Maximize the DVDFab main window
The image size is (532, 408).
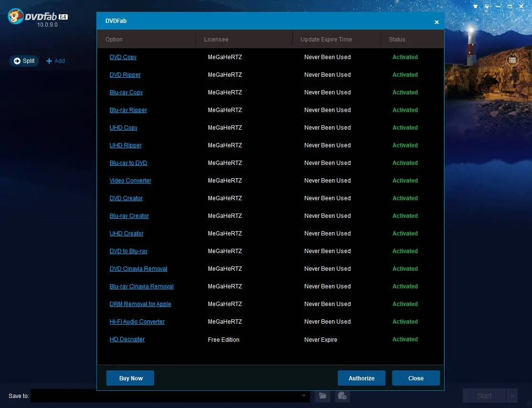click(510, 7)
